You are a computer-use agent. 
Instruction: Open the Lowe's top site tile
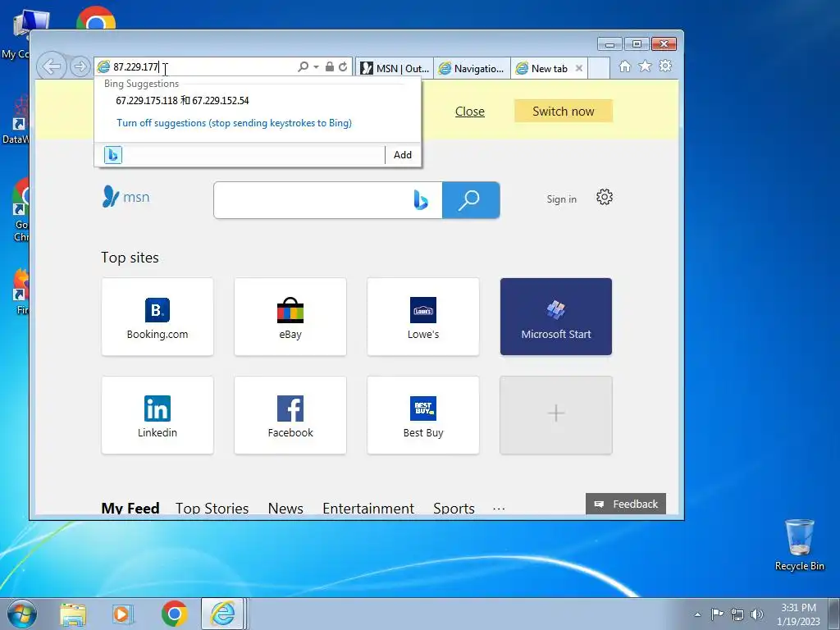coord(423,317)
